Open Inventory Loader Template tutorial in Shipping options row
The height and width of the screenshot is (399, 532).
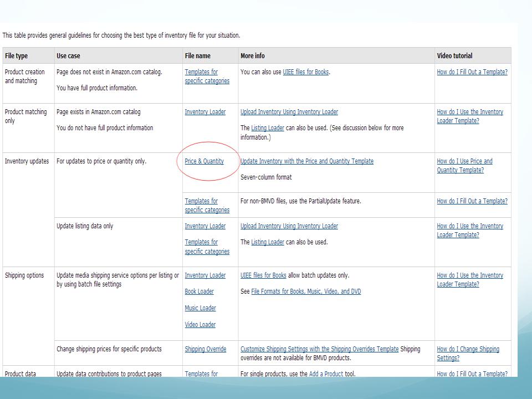(470, 280)
